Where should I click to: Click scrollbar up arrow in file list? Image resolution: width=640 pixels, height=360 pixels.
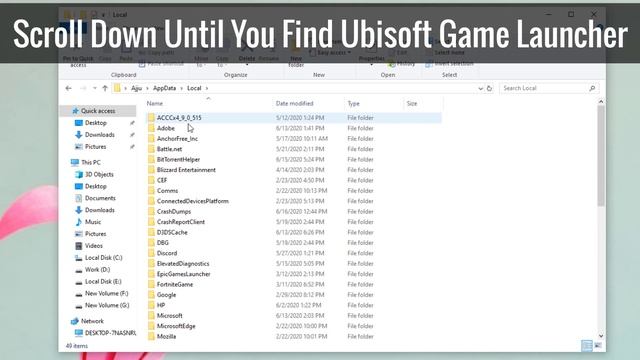[x=601, y=102]
